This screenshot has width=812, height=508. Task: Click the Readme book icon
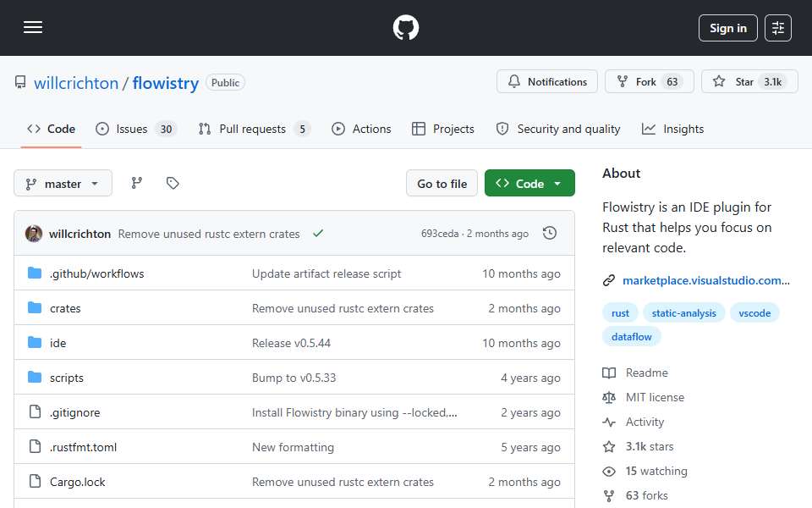tap(609, 373)
